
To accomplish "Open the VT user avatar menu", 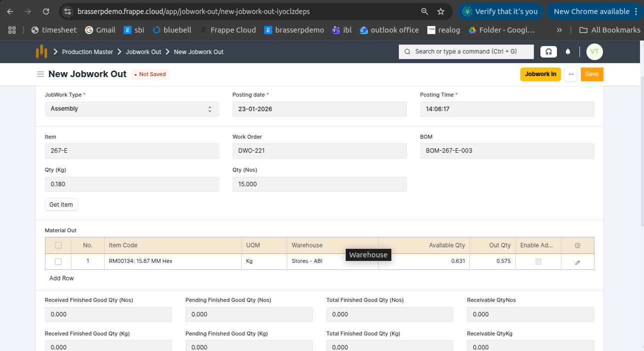I will click(x=594, y=52).
